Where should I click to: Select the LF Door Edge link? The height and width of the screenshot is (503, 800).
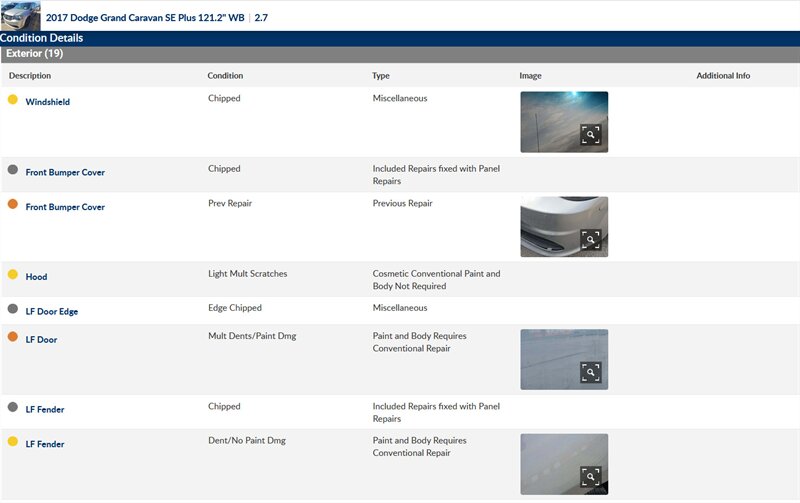pyautogui.click(x=52, y=312)
